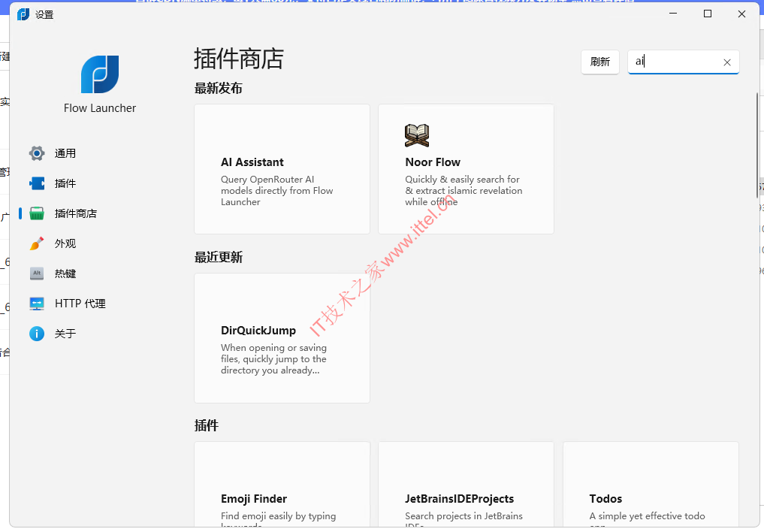The image size is (764, 532).
Task: Click "A simple yet effective todo" description
Action: (x=647, y=516)
